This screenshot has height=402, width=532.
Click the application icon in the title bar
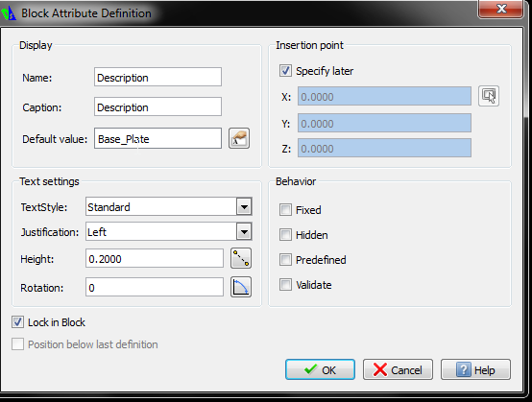[x=9, y=13]
